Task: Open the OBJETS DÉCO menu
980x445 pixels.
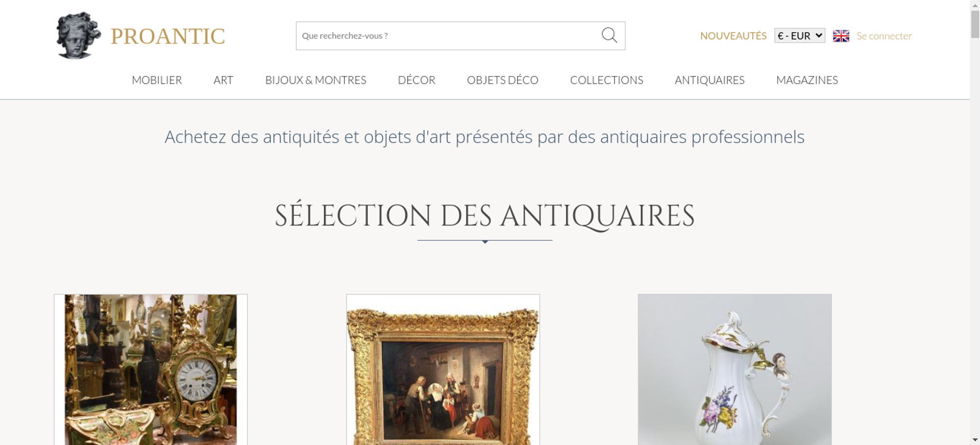Action: [x=503, y=80]
